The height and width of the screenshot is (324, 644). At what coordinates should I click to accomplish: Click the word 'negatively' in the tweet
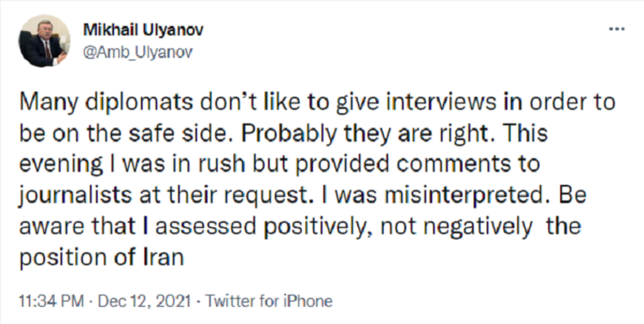[476, 227]
